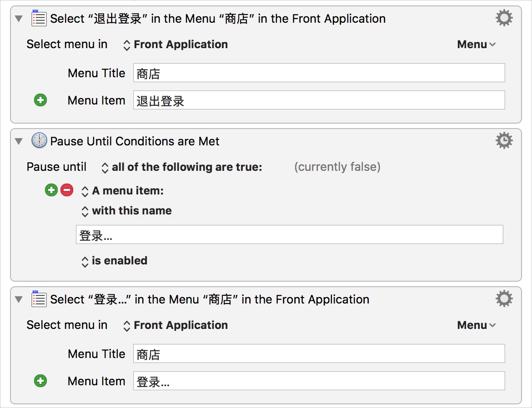Image resolution: width=532 pixels, height=408 pixels.
Task: Open the 'all of the following are true' popup
Action: 182,167
